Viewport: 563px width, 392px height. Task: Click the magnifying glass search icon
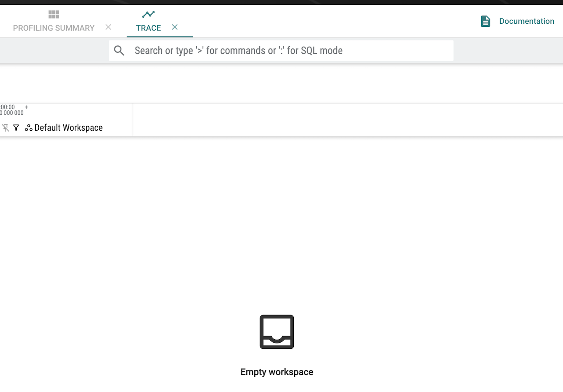point(119,51)
